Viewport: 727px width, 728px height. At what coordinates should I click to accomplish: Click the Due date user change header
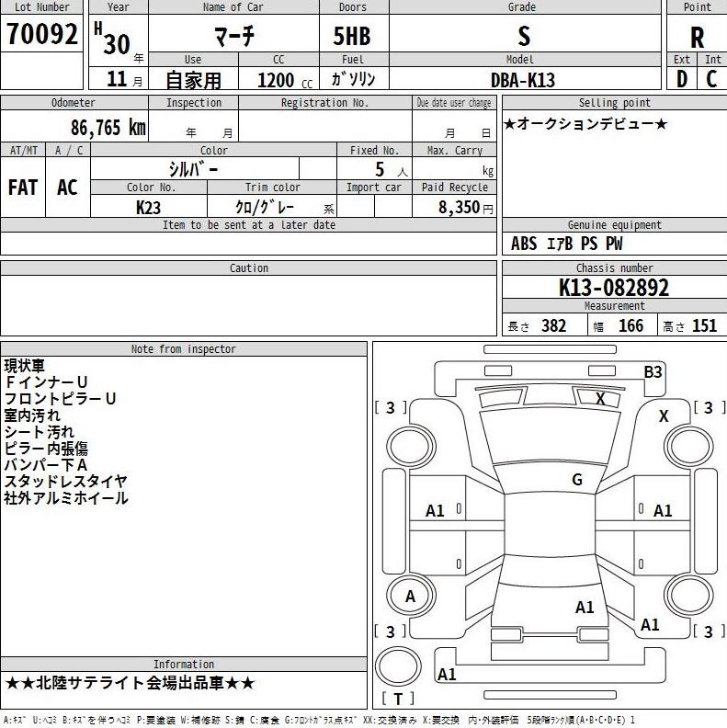[454, 103]
